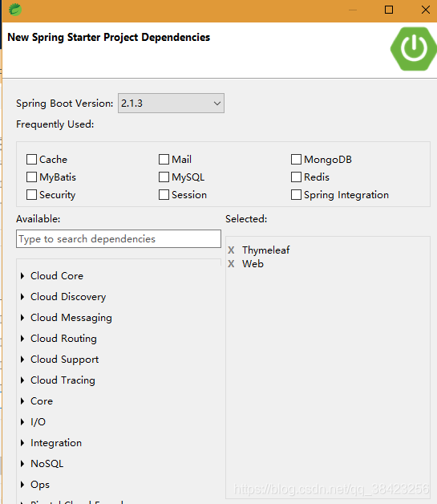Select the Thymeleaf entry in Selected list
The height and width of the screenshot is (504, 437).
pos(266,250)
